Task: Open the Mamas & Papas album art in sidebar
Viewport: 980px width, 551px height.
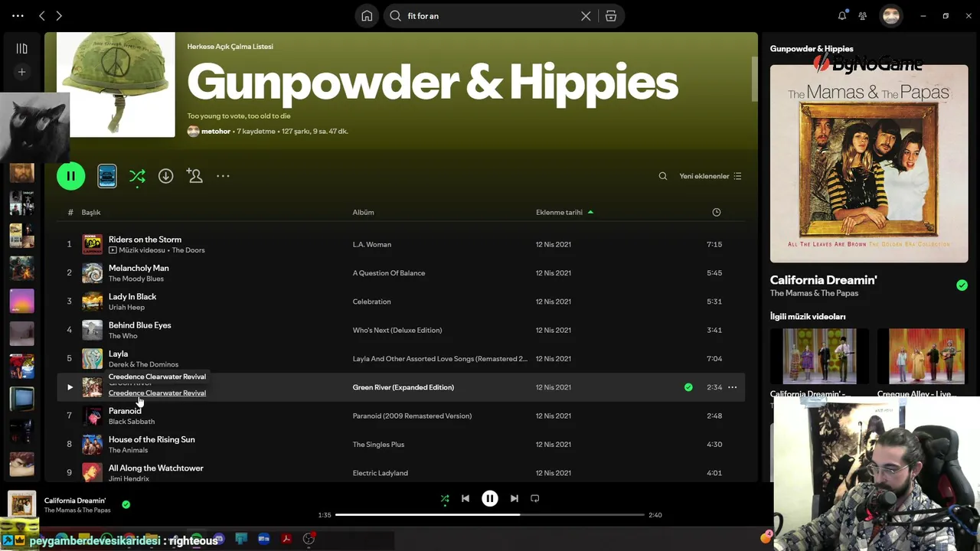Action: pyautogui.click(x=869, y=163)
